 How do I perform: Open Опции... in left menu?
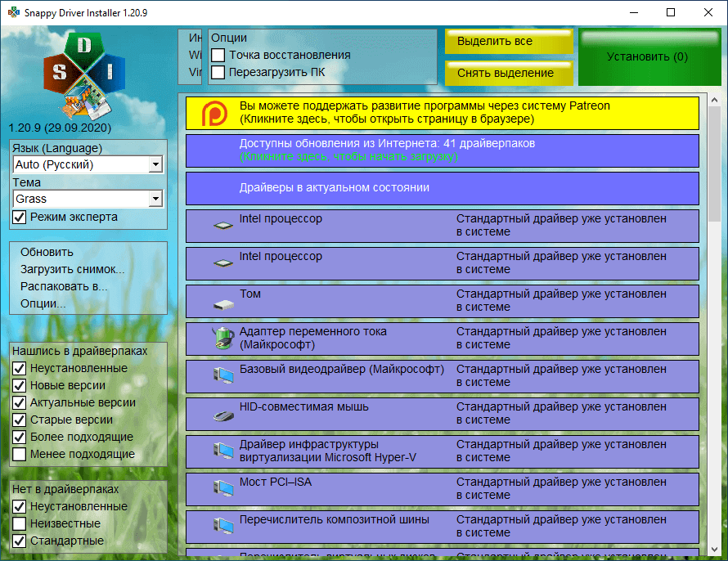point(43,304)
